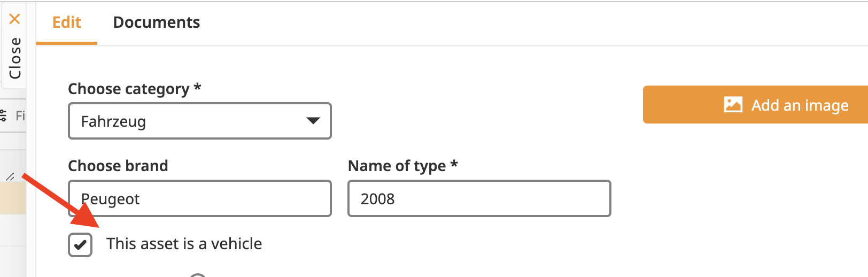Click the filter sliders icon
The width and height of the screenshot is (868, 277).
[x=4, y=115]
